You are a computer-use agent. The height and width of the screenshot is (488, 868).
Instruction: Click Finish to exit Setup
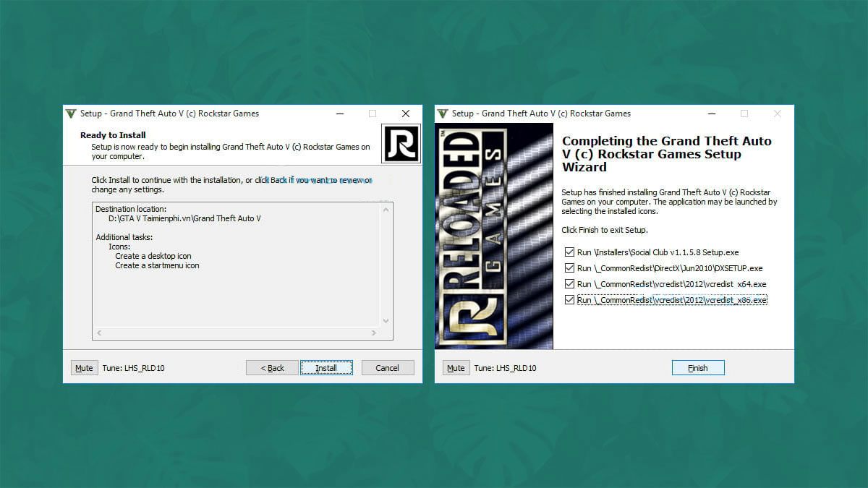[698, 368]
